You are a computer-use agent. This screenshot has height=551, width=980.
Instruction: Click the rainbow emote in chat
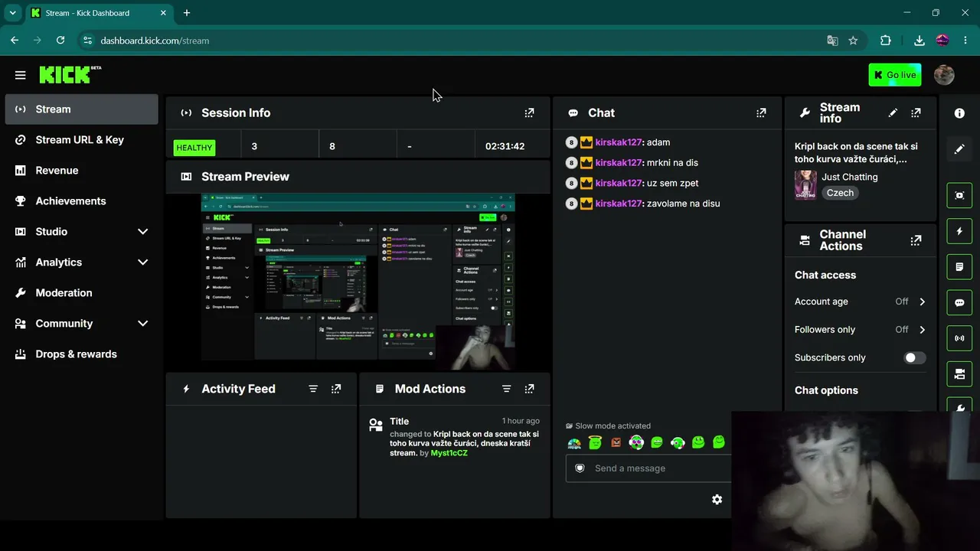tap(574, 442)
